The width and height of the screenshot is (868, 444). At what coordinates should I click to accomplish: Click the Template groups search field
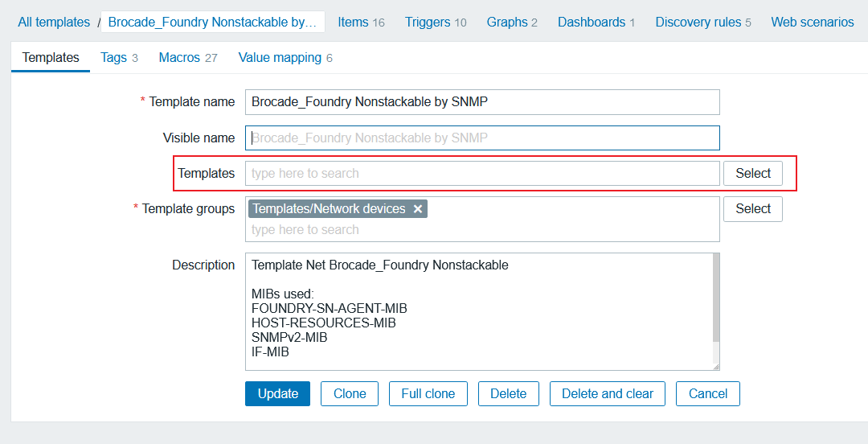482,229
